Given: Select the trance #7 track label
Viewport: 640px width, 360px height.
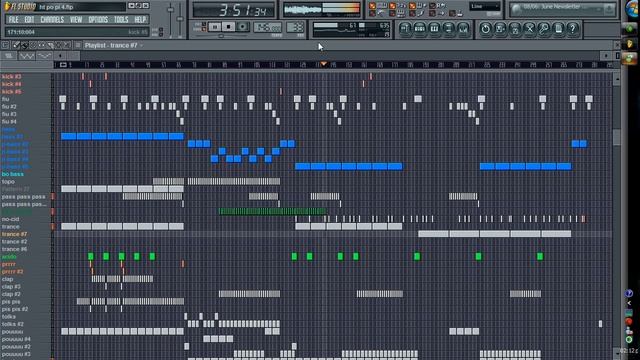Looking at the screenshot, I should (14, 234).
